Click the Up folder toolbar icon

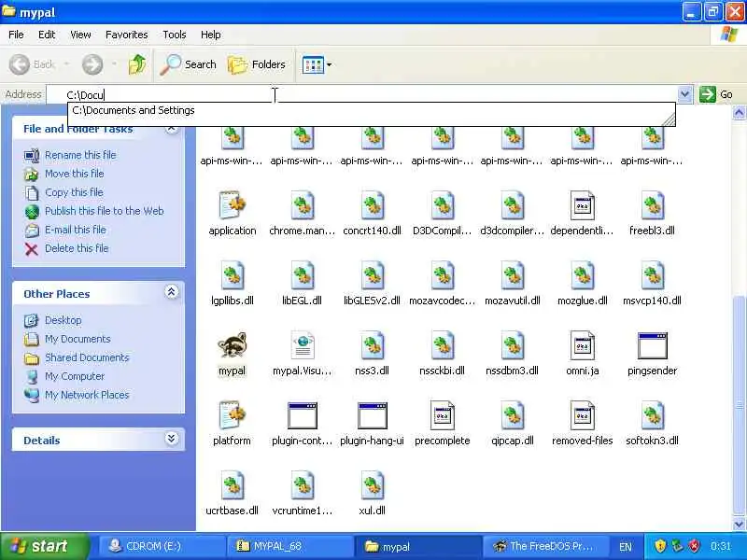[x=137, y=64]
